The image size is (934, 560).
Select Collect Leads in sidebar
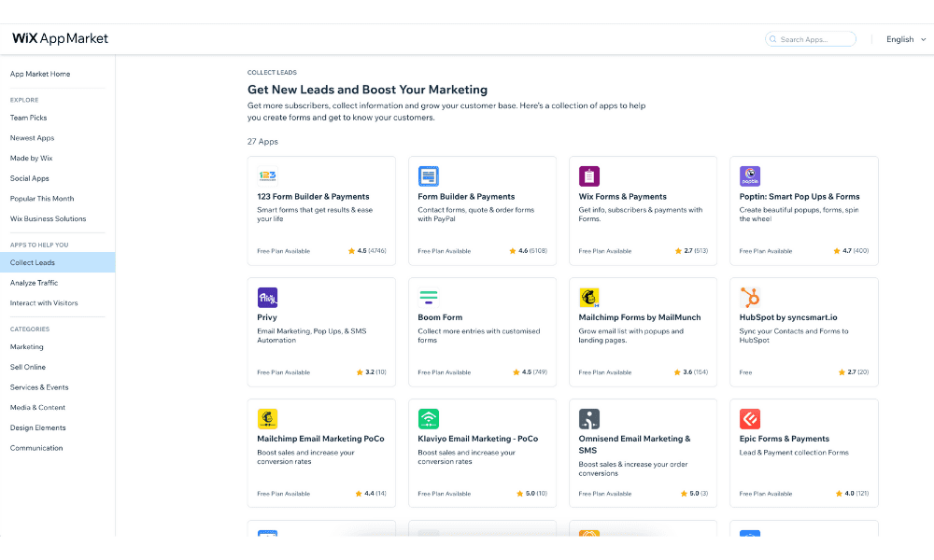coord(33,262)
